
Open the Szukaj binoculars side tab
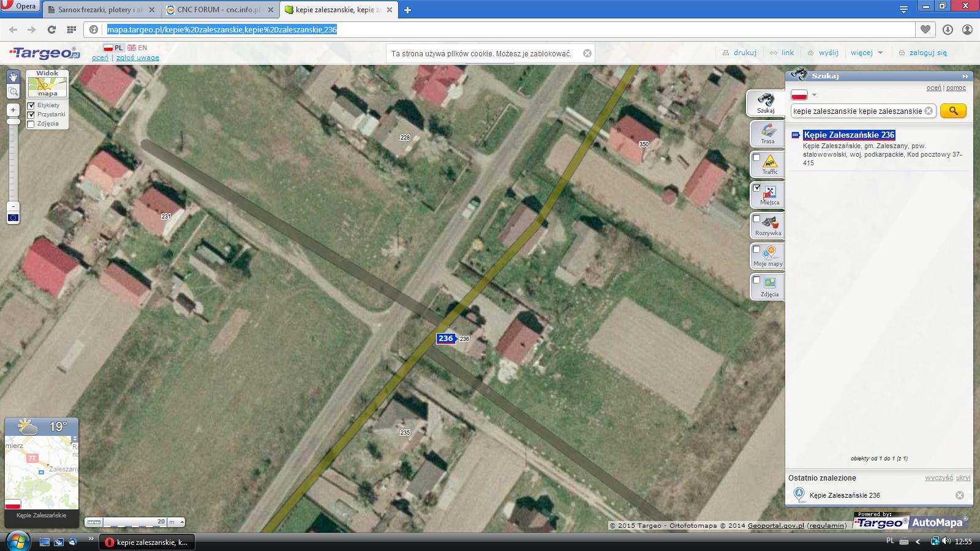(766, 103)
